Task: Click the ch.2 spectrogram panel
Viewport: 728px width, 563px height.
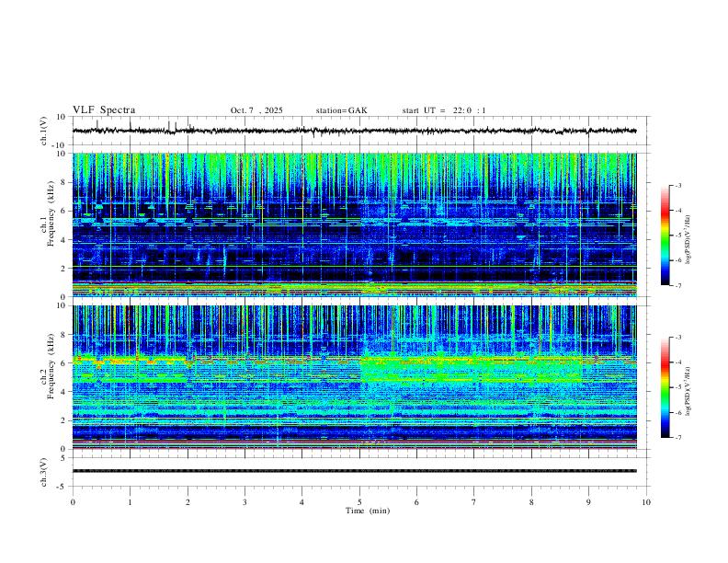Action: coord(355,377)
